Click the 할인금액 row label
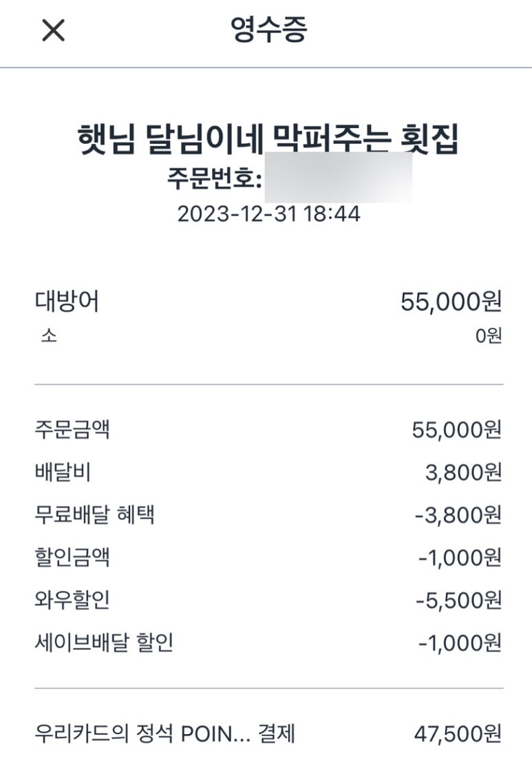Screen dimensions: 532x763 [72, 558]
